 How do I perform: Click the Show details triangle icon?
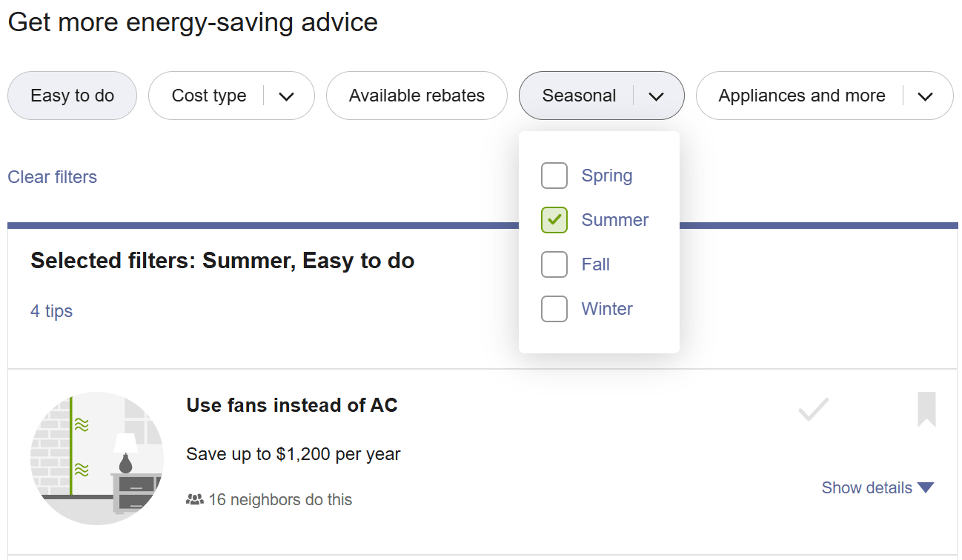(926, 487)
